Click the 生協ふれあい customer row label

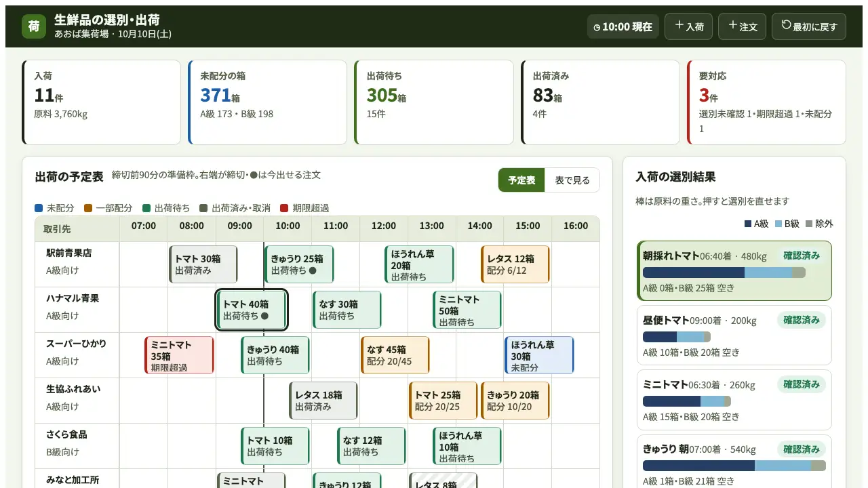coord(77,401)
